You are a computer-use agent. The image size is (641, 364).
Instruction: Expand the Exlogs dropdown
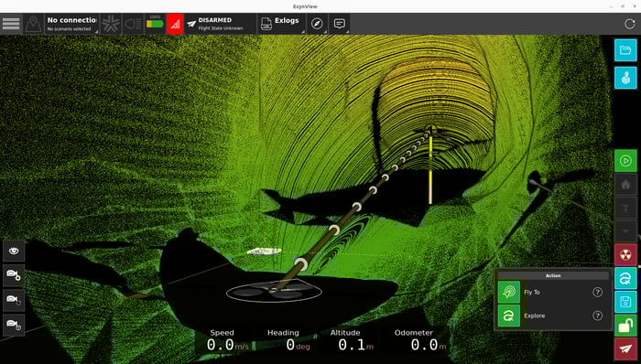point(281,24)
